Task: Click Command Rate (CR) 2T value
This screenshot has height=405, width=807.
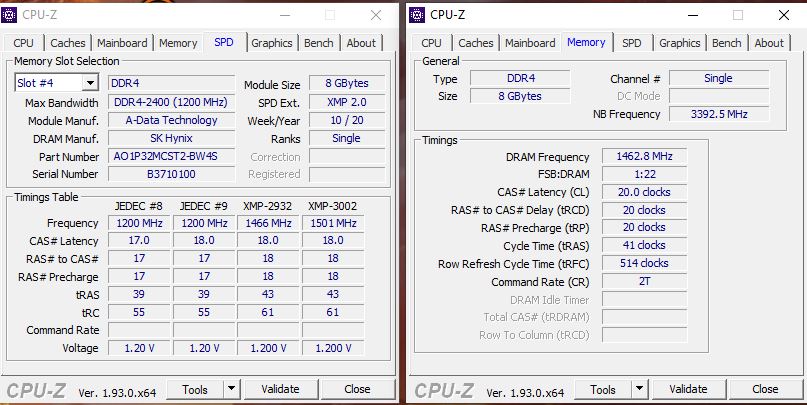Action: 644,281
